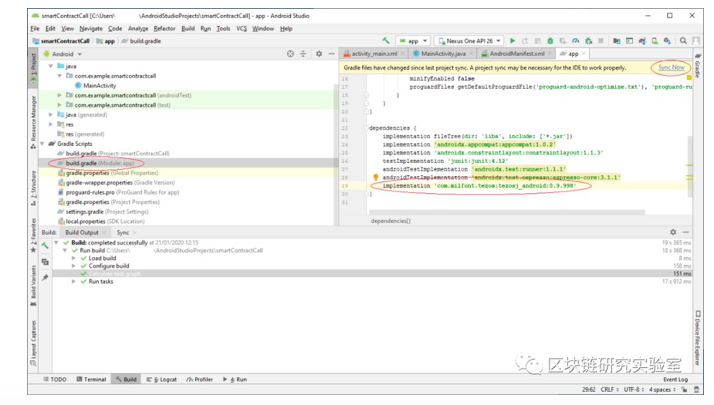The height and width of the screenshot is (405, 714).
Task: Open the Build Variants side tab
Action: coord(33,286)
